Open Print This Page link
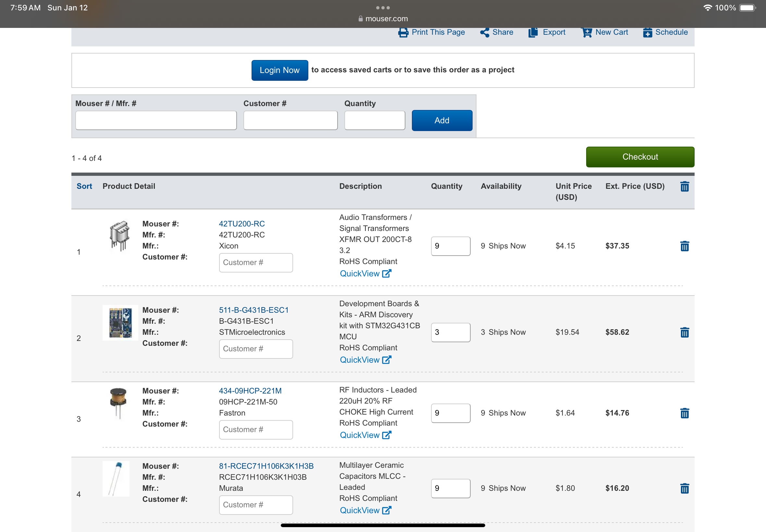 438,32
